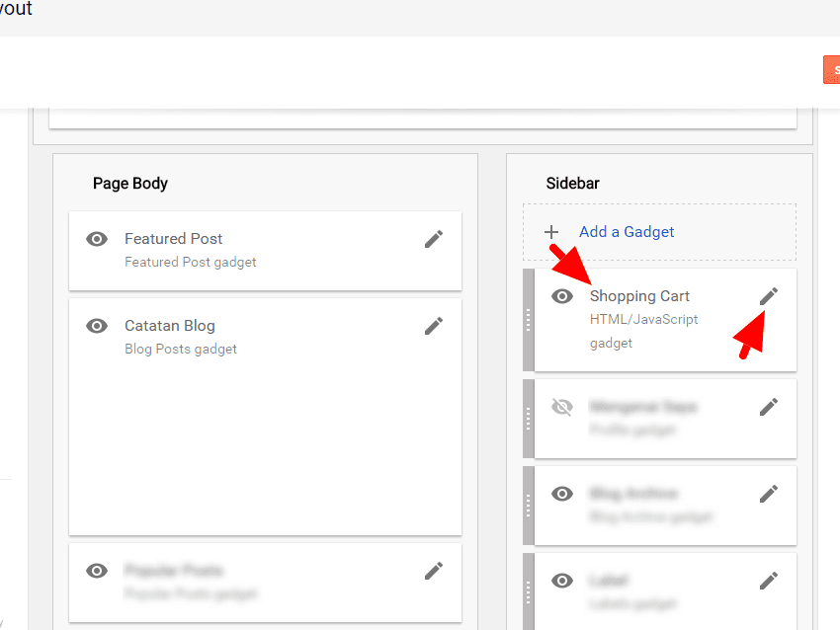Open Add a Gadget in the Sidebar

[x=627, y=231]
